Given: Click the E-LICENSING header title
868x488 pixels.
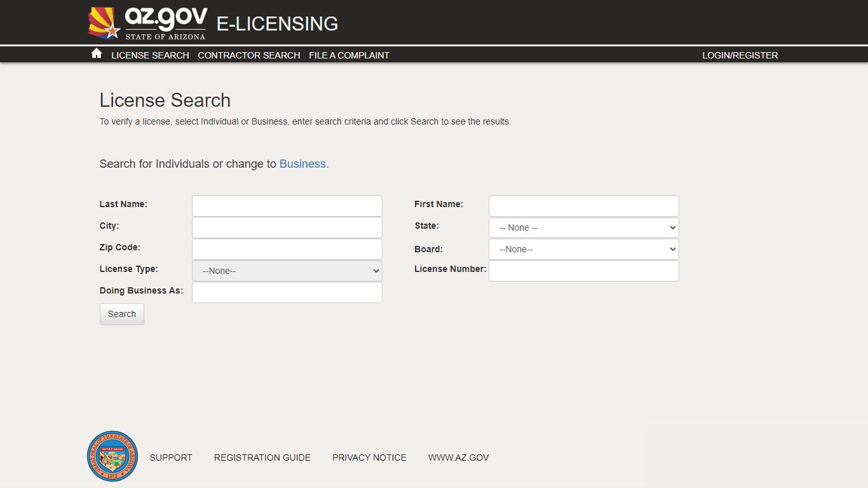Looking at the screenshot, I should [277, 24].
